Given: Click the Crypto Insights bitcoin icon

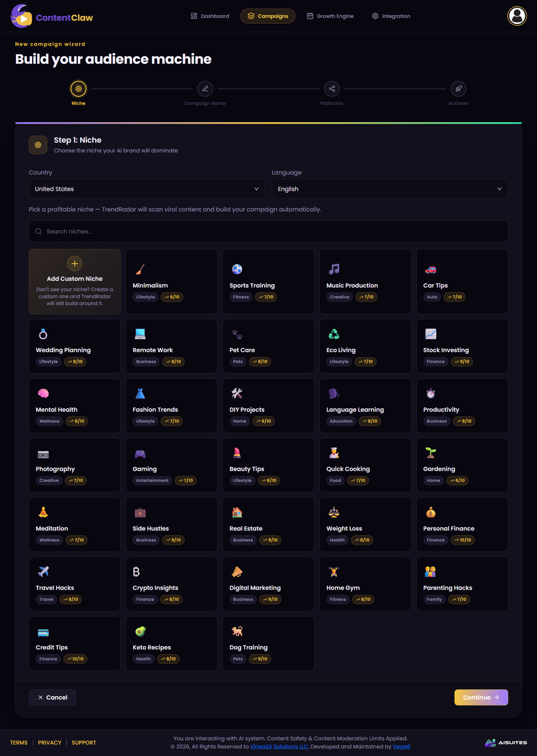Looking at the screenshot, I should coord(136,571).
